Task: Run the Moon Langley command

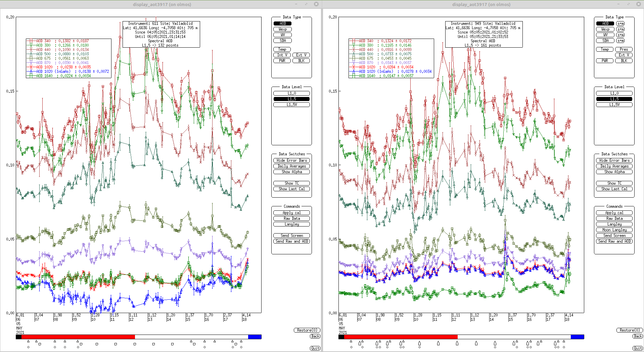Action: (614, 230)
